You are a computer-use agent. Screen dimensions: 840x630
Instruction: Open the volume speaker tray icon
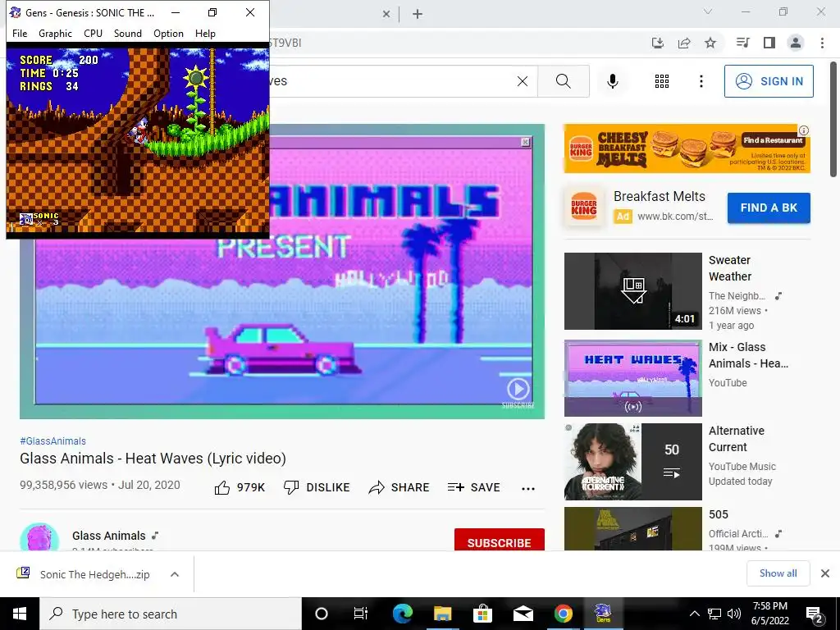point(734,614)
